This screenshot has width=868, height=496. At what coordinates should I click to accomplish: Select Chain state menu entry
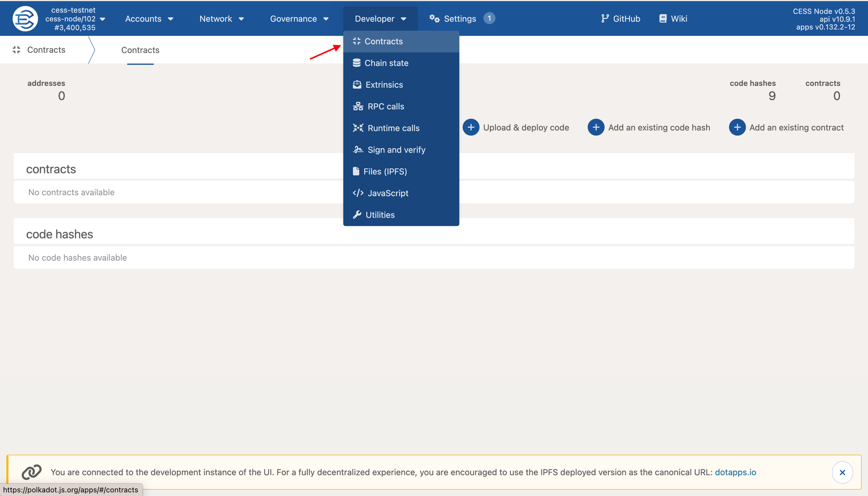click(401, 63)
